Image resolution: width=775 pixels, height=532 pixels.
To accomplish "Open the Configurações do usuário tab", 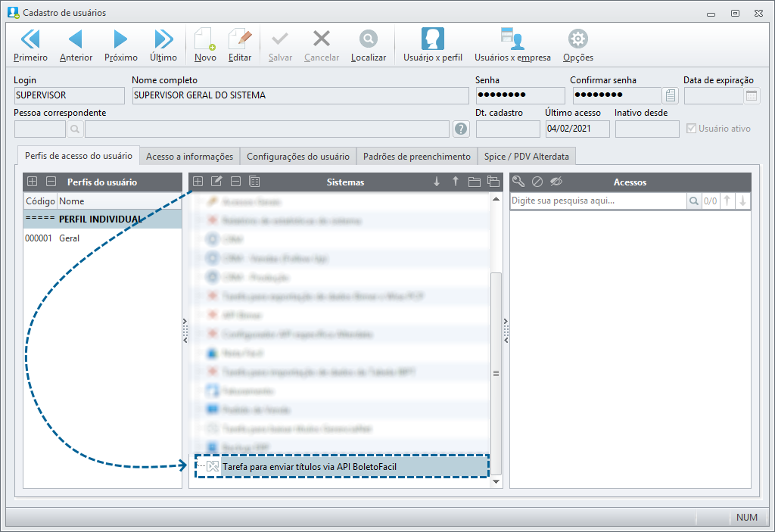I will pos(298,157).
